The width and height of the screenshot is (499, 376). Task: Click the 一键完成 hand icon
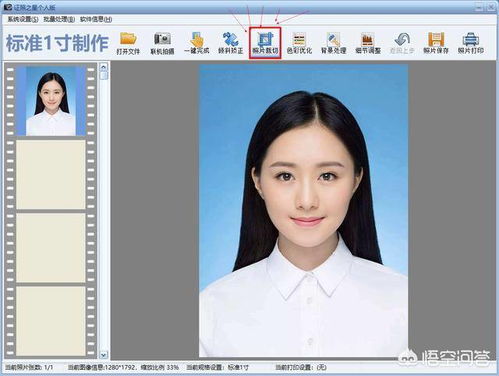[x=197, y=39]
